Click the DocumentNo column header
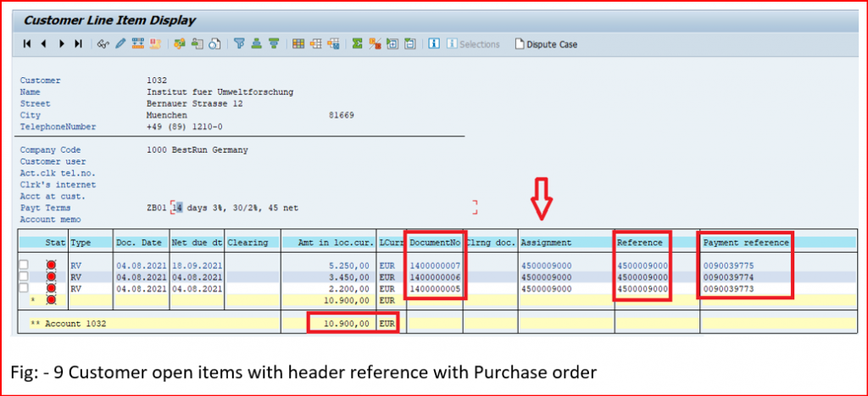The width and height of the screenshot is (868, 396). pos(435,243)
